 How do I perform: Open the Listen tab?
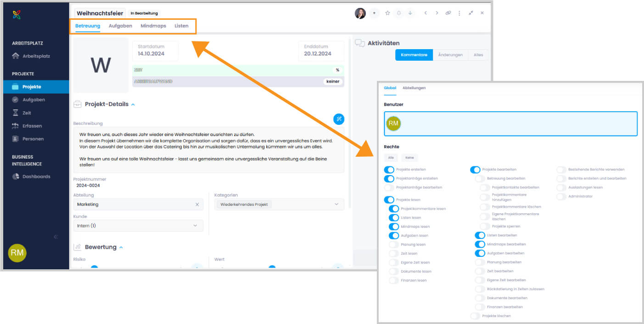[181, 26]
